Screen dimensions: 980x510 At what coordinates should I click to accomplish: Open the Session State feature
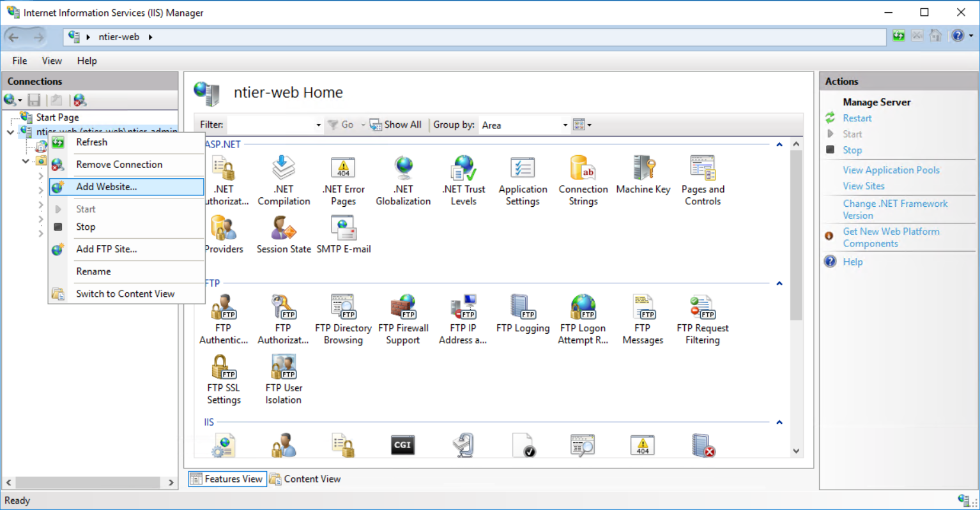[x=283, y=233]
